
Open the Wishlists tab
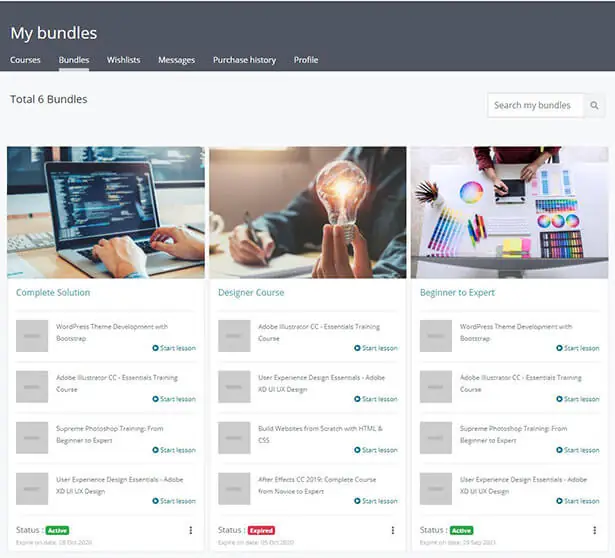click(x=123, y=60)
